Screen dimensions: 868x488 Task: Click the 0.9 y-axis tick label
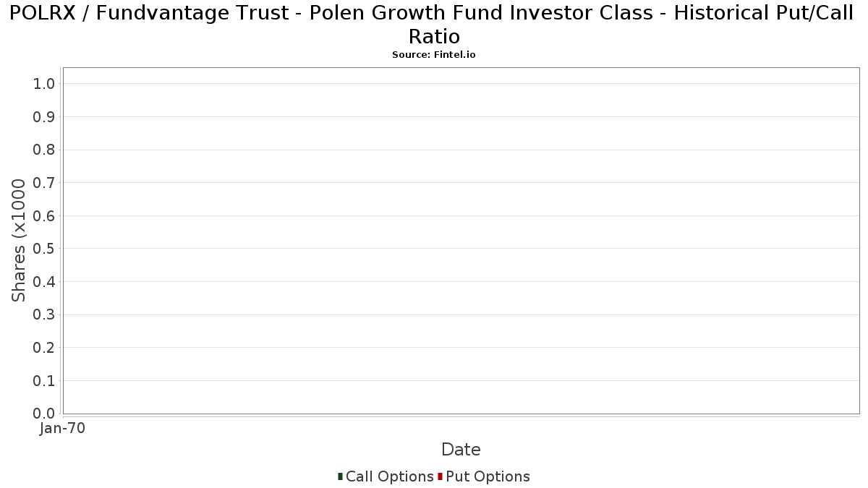(x=44, y=117)
